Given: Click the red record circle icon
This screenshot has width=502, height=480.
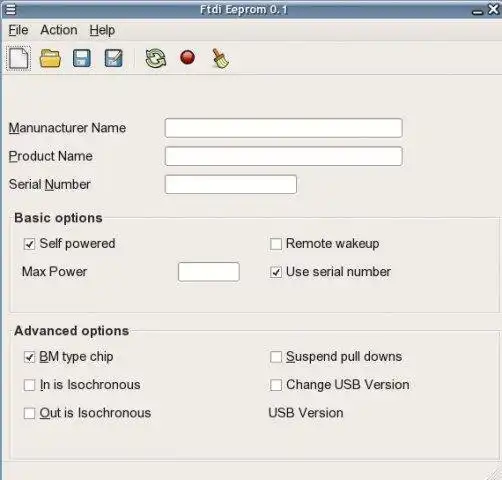Looking at the screenshot, I should click(x=187, y=57).
